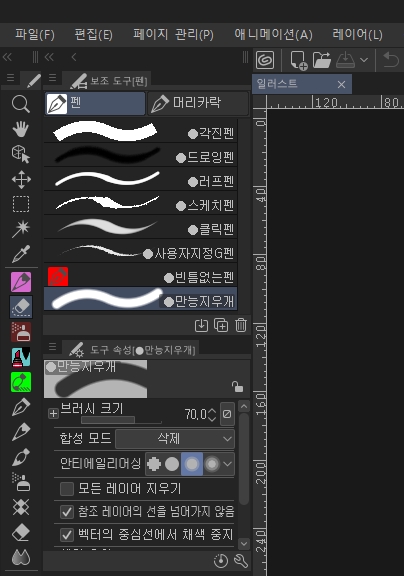Toggle brush size dynamics button
Viewport: 404px width, 576px height.
point(227,414)
